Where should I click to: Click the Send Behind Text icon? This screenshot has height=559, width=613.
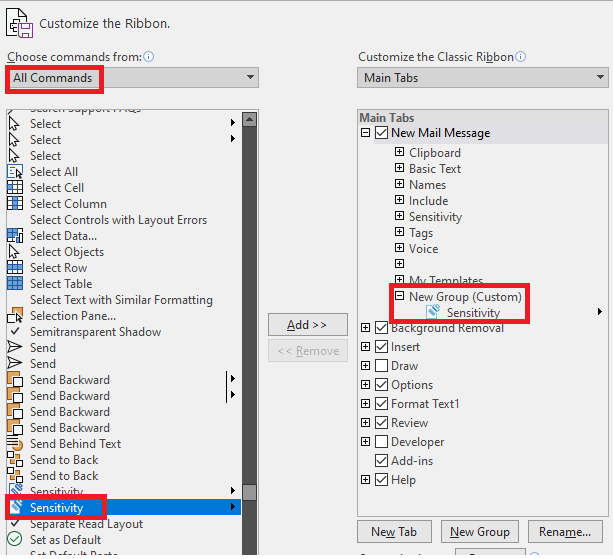[15, 444]
